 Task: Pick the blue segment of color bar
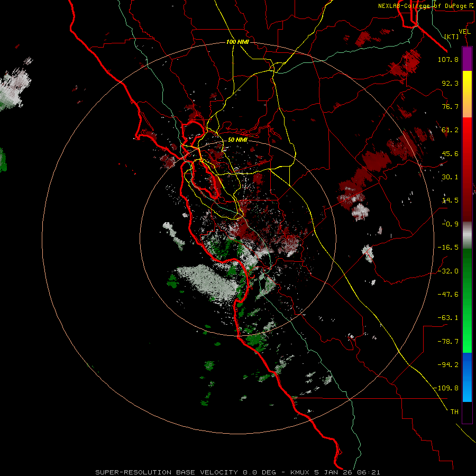(x=467, y=377)
